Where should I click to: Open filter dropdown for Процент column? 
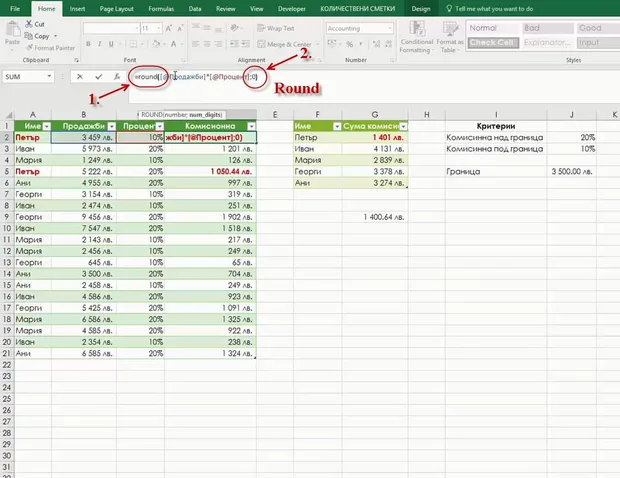click(x=159, y=127)
